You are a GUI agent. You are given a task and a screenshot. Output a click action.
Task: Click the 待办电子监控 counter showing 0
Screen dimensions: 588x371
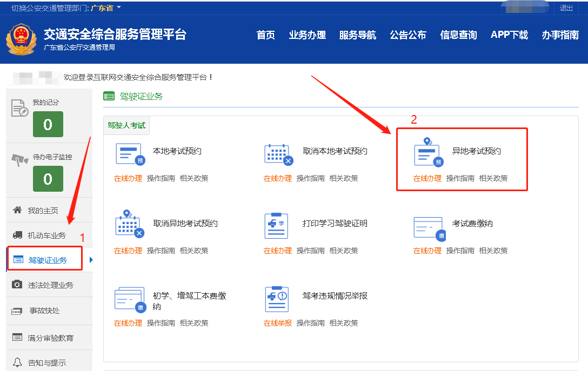pyautogui.click(x=48, y=177)
